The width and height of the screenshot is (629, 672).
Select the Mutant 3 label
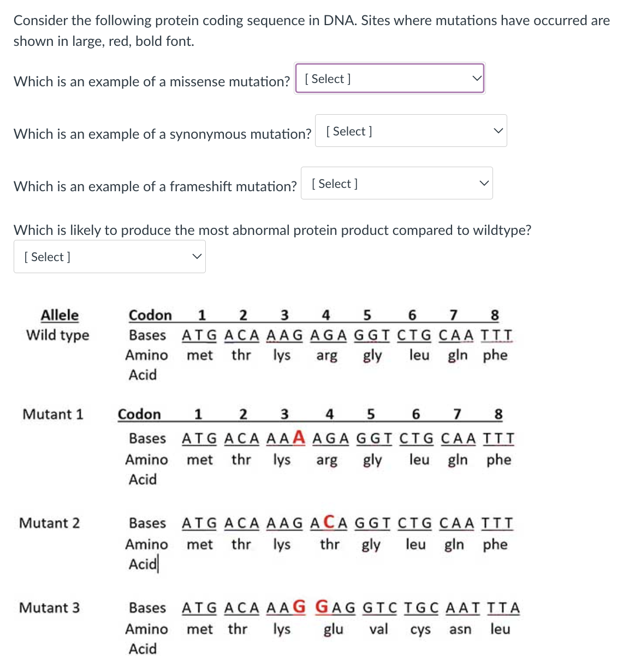coord(49,608)
